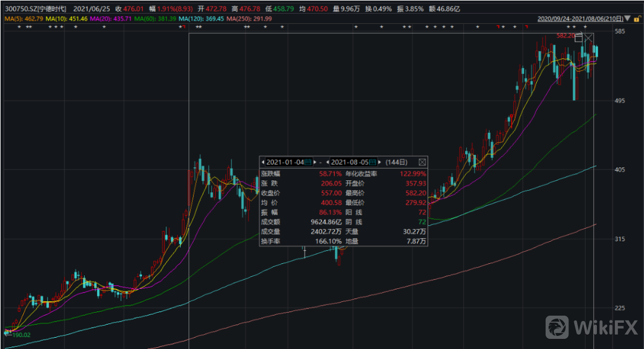Open the start date calendar picker
The image size is (644, 349).
[x=308, y=162]
